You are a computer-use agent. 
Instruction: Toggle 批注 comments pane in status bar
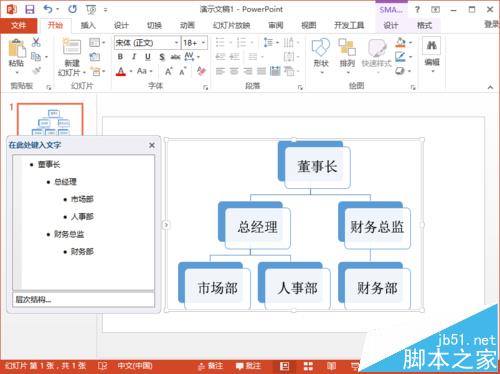click(x=248, y=366)
